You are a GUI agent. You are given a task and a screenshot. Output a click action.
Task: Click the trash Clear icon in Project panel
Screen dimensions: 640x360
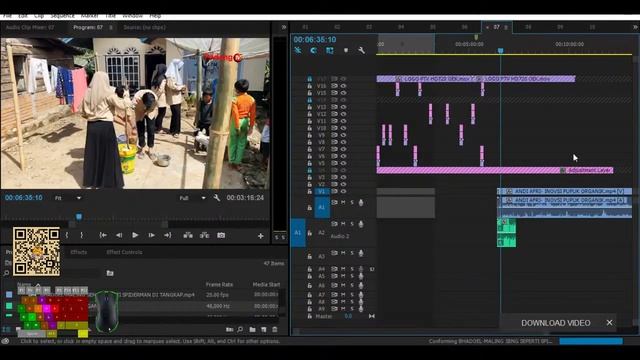point(275,329)
